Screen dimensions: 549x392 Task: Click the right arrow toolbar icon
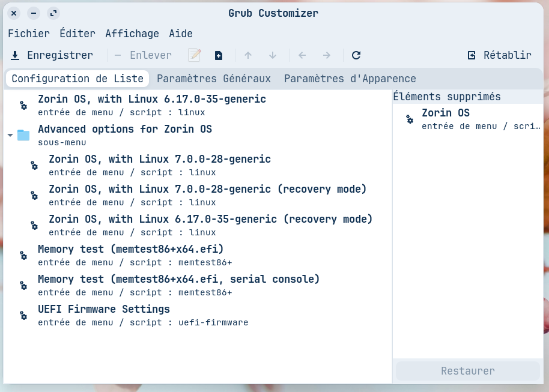click(x=327, y=55)
